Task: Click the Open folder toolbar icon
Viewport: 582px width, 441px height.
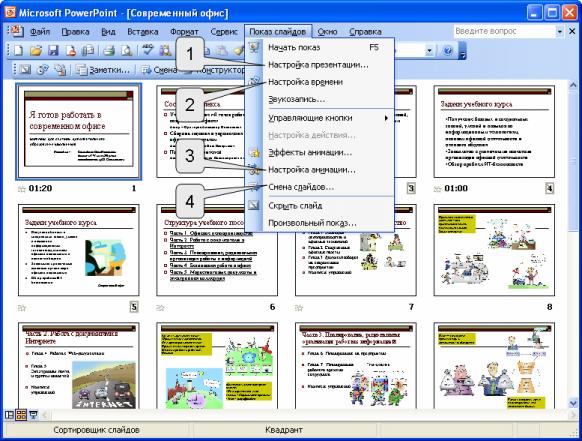Action: 36,50
